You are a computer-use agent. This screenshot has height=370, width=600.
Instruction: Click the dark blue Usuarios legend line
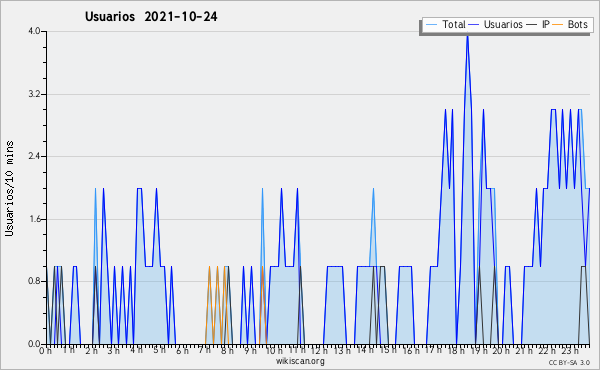point(474,25)
